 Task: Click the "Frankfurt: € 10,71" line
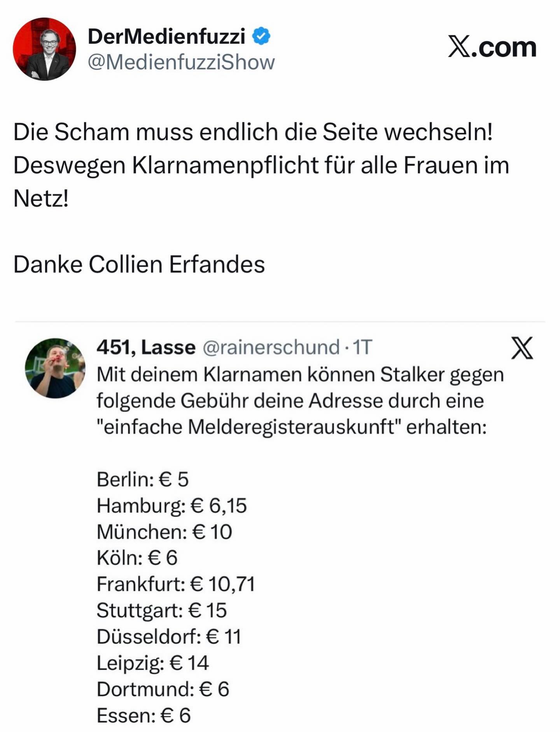175,584
